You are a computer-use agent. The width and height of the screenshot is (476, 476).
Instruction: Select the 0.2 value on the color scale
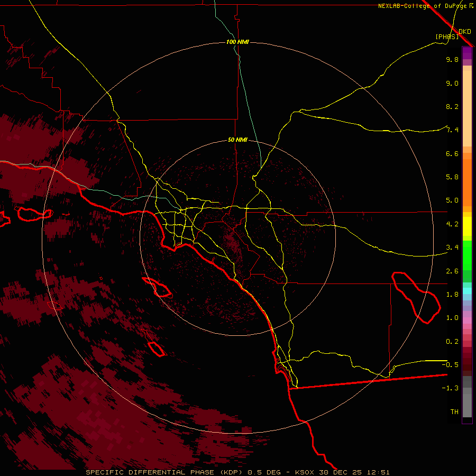[452, 342]
